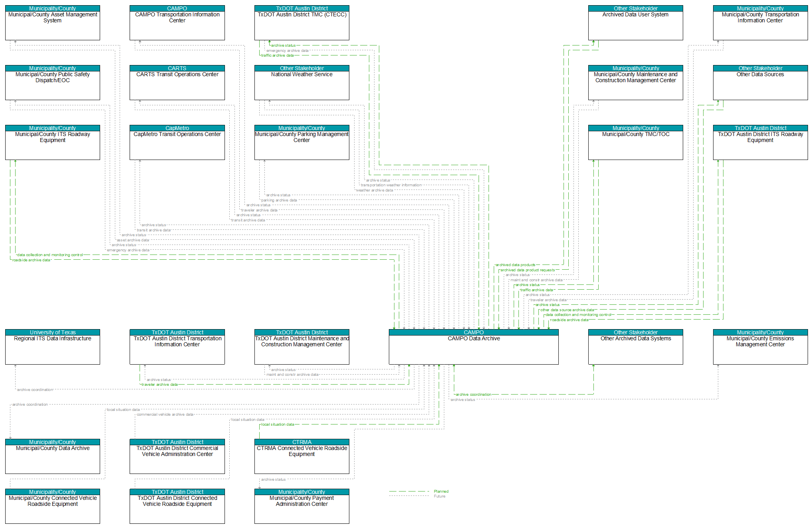Select Municipal/County Transportation Information Center box
Image resolution: width=812 pixels, height=529 pixels.
click(761, 23)
